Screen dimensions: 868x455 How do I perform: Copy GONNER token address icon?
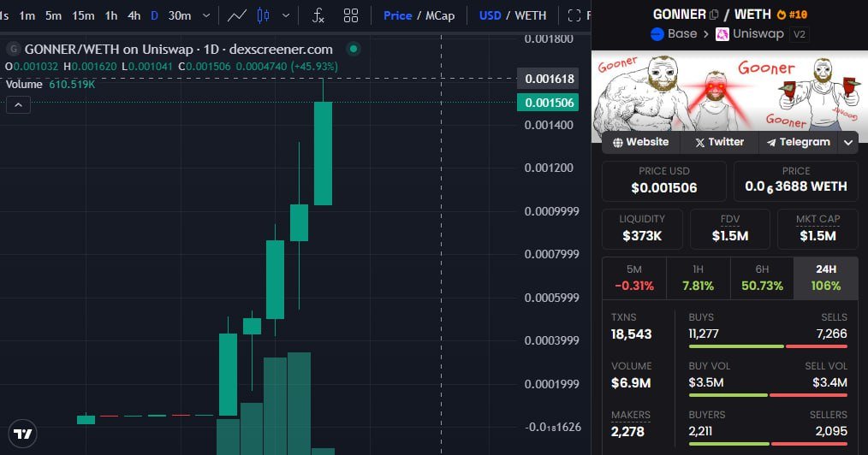[x=714, y=15]
